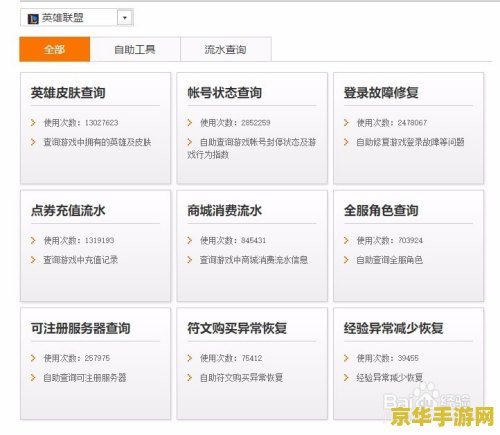Switch to the 自助工具 tab
This screenshot has height=435, width=500.
tap(135, 49)
